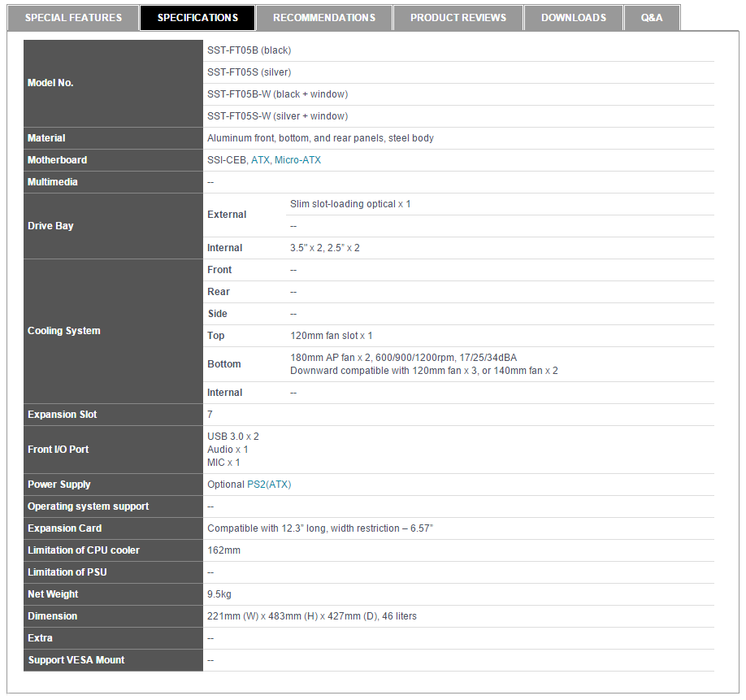Image resolution: width=746 pixels, height=700 pixels.
Task: Click the Front I/O Port row header
Action: pos(113,450)
